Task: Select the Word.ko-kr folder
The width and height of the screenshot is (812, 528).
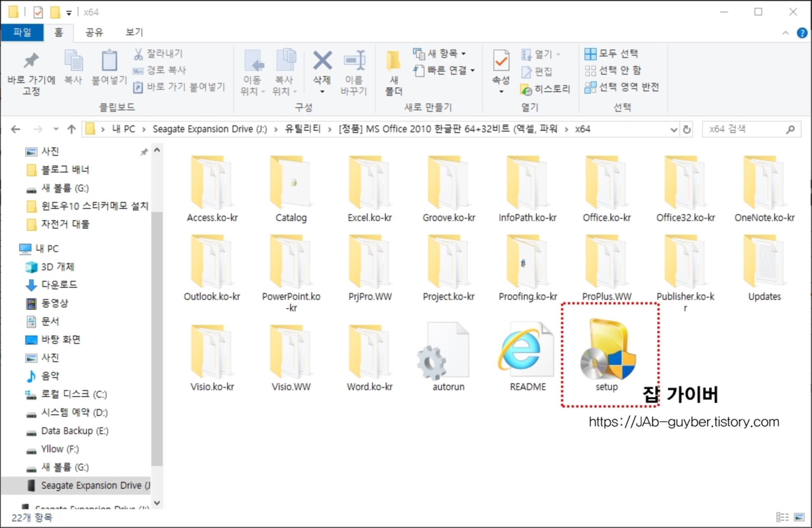Action: (369, 358)
